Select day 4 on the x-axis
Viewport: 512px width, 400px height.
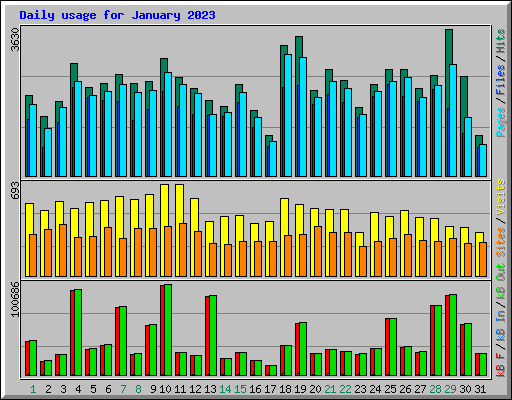point(78,389)
